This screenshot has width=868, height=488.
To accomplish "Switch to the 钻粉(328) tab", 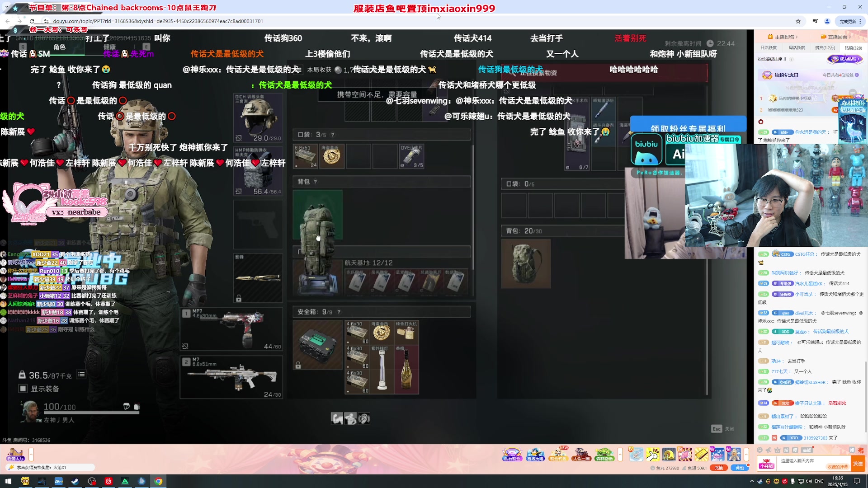I will tap(854, 47).
